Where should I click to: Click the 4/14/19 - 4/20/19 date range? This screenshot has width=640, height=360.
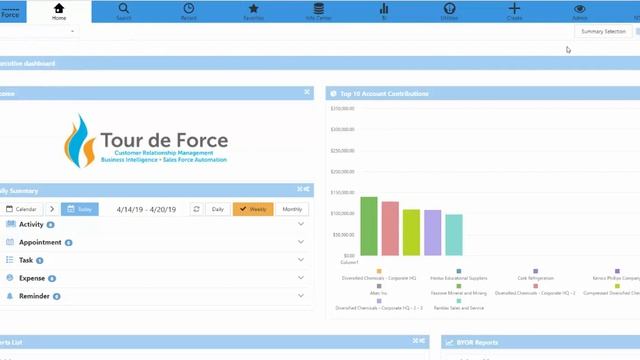(146, 209)
